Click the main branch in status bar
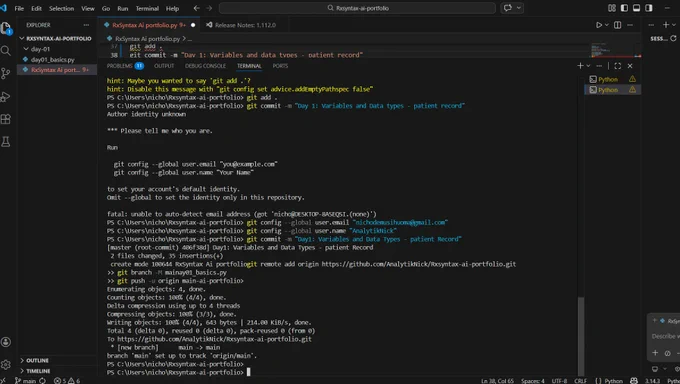This screenshot has width=680, height=384. pyautogui.click(x=26, y=381)
